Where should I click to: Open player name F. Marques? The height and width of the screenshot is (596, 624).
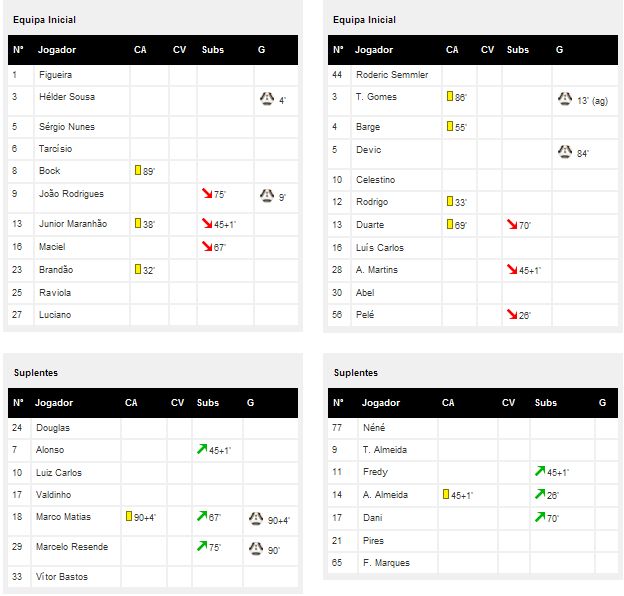386,563
